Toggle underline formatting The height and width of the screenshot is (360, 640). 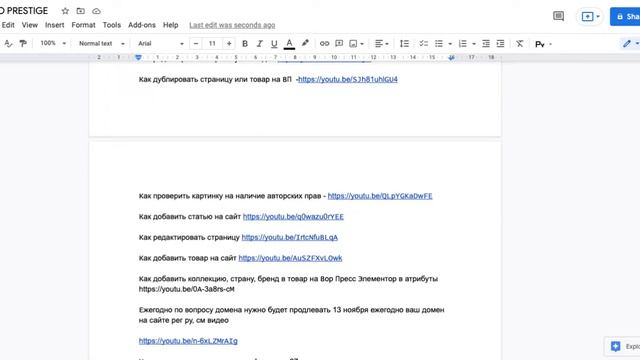[x=274, y=44]
